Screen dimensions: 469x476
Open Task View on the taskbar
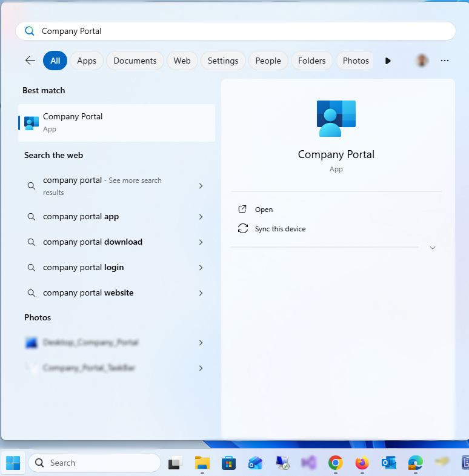175,463
